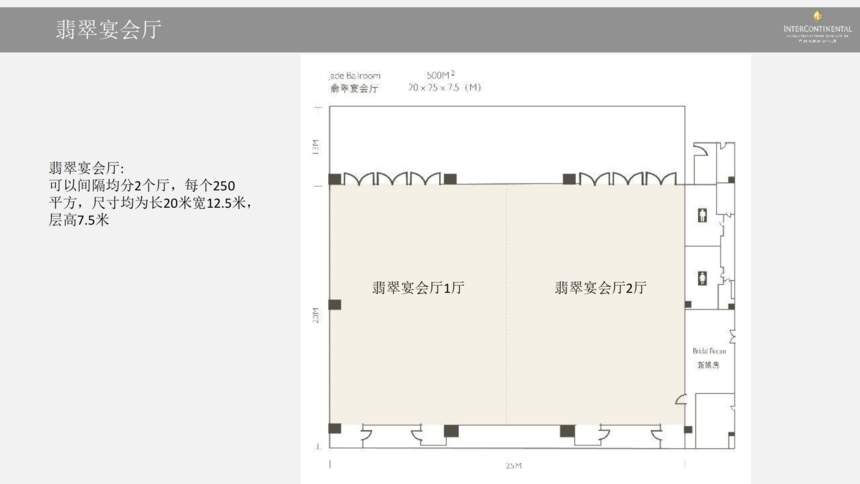Click the men's restroom icon
This screenshot has width=860, height=484.
tap(703, 215)
